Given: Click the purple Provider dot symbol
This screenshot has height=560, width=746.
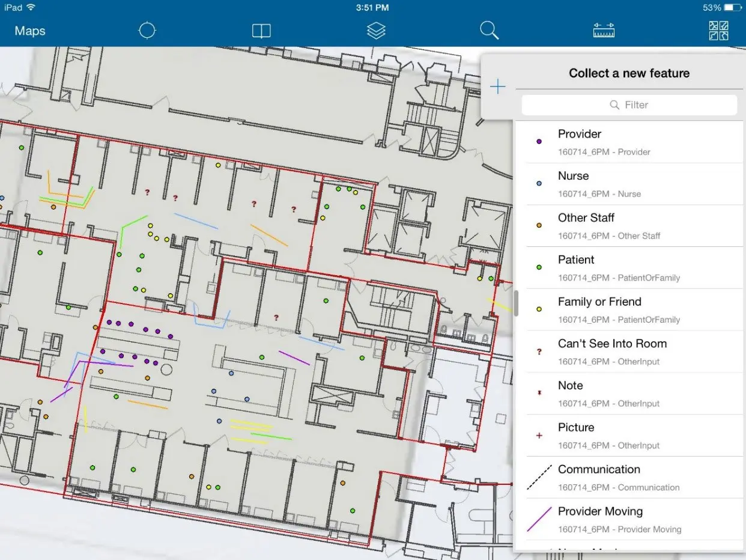Looking at the screenshot, I should click(539, 142).
